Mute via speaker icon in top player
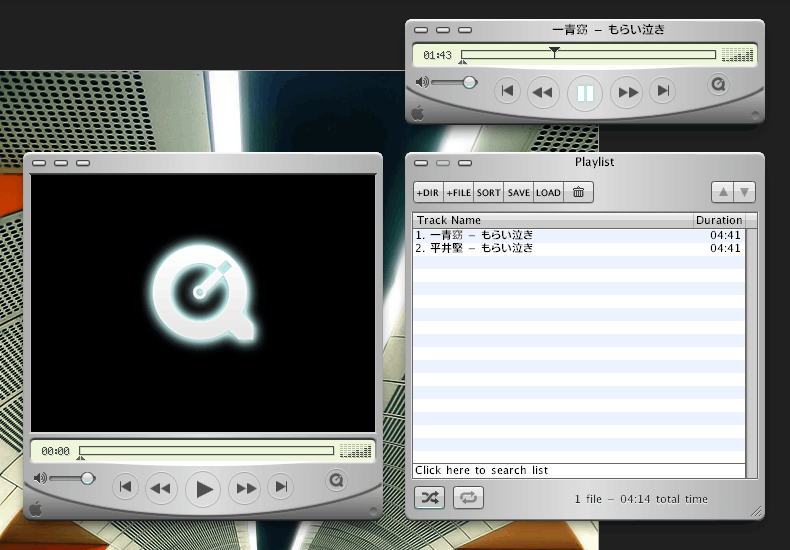 click(422, 82)
